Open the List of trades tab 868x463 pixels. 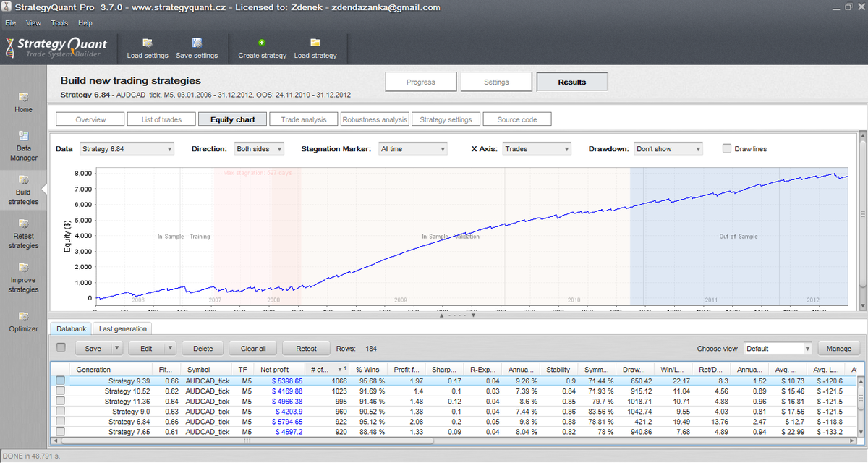(x=161, y=119)
